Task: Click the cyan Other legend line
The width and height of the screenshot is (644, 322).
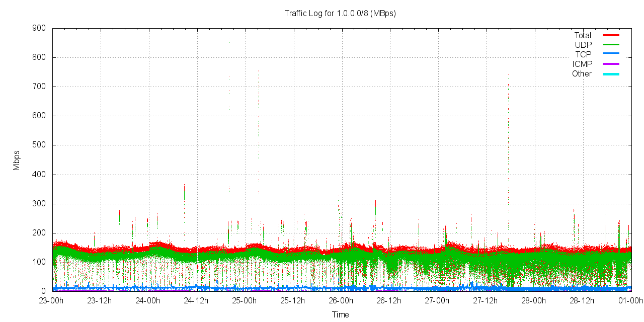Action: 611,73
